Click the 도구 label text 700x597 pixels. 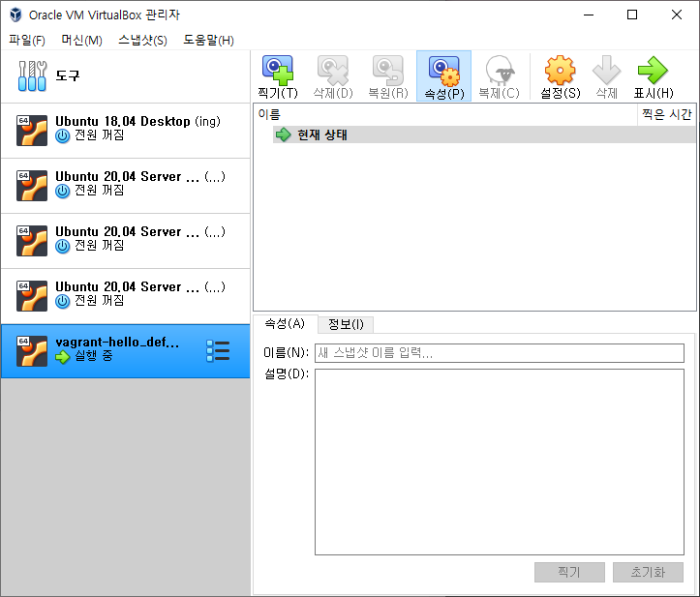[68, 75]
